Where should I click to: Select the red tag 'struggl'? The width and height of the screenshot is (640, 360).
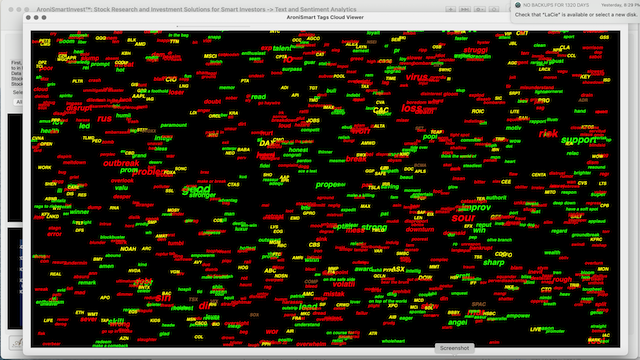(476, 50)
